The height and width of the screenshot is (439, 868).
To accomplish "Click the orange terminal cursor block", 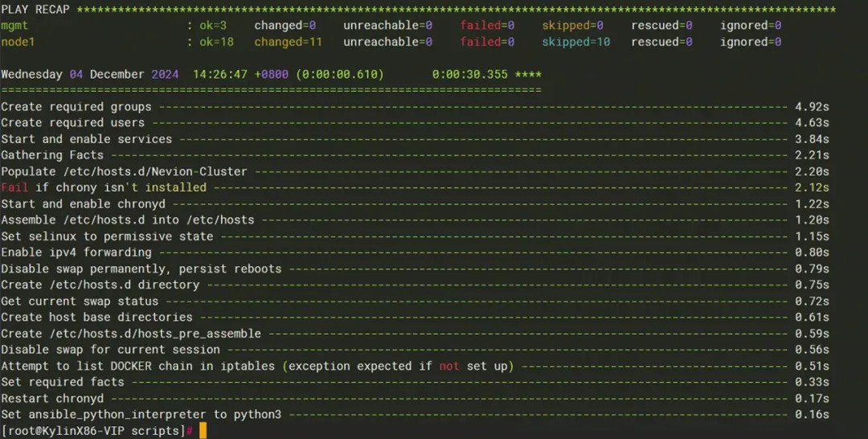I will [203, 431].
